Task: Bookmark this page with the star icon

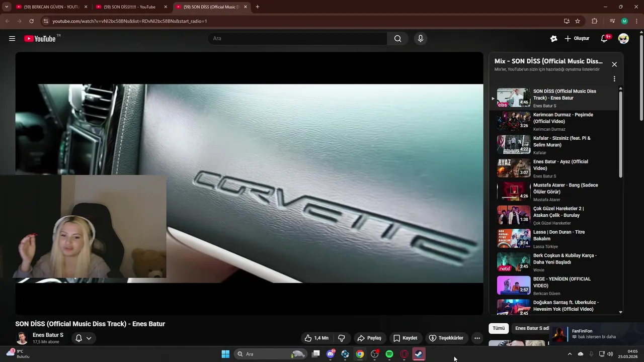Action: (578, 21)
